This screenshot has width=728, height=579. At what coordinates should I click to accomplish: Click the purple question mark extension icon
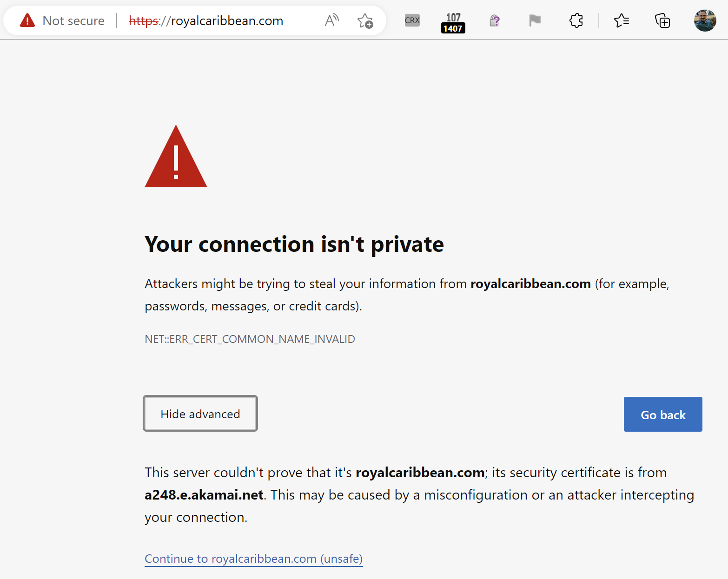tap(494, 20)
